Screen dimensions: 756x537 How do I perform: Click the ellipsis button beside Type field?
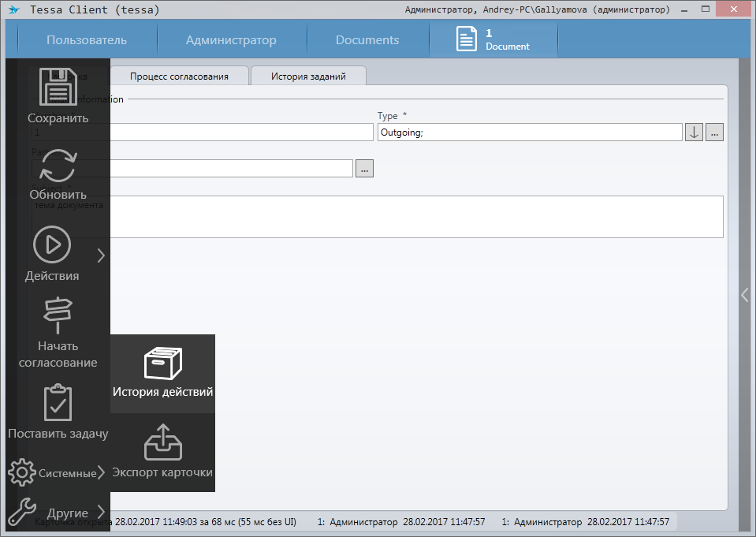[714, 132]
